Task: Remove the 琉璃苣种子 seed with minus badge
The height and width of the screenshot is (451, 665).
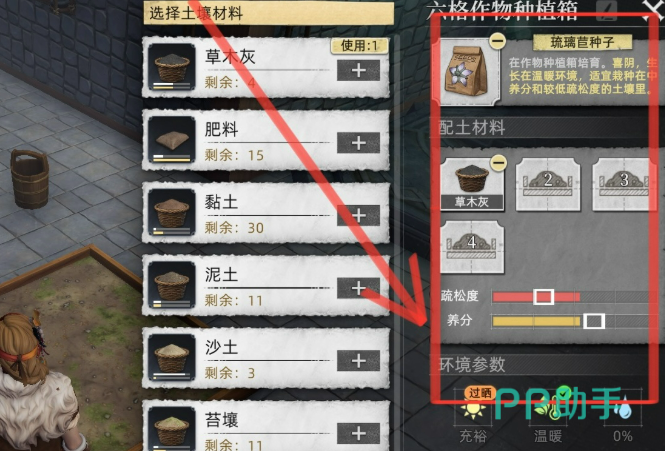Action: (497, 41)
